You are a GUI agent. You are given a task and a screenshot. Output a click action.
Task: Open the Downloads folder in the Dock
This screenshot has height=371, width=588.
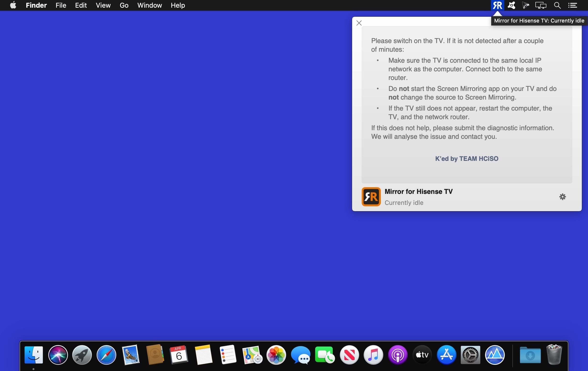click(530, 355)
